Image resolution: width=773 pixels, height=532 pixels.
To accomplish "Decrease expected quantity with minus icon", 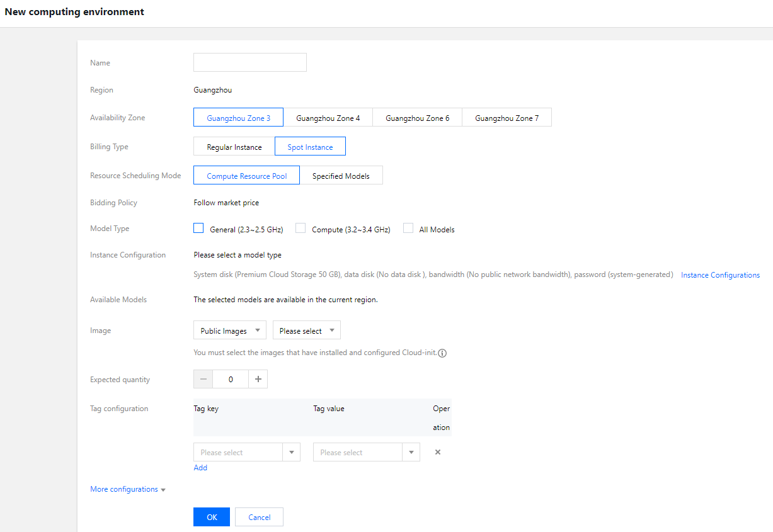I will [203, 380].
